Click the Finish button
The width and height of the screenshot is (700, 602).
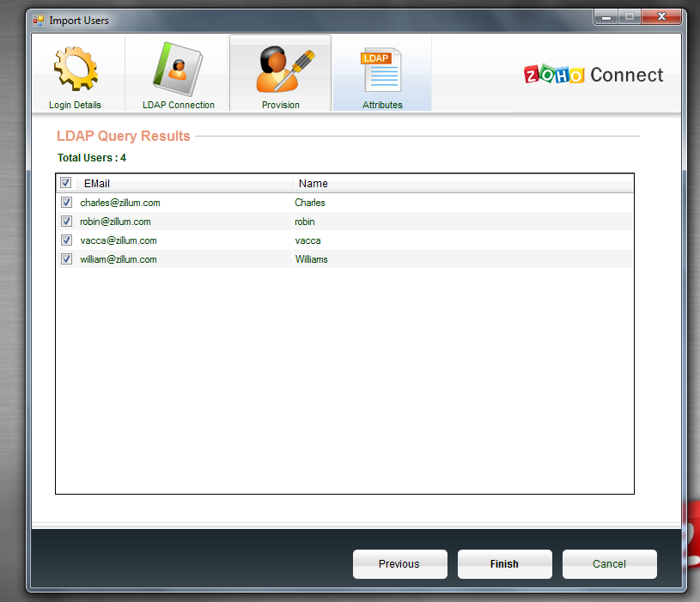tap(505, 564)
